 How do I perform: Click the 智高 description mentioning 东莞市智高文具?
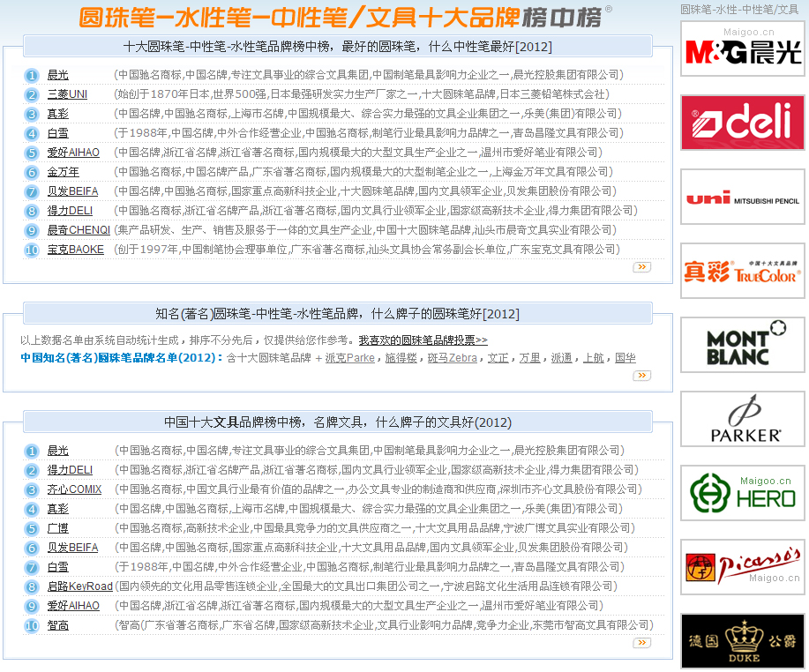384,625
